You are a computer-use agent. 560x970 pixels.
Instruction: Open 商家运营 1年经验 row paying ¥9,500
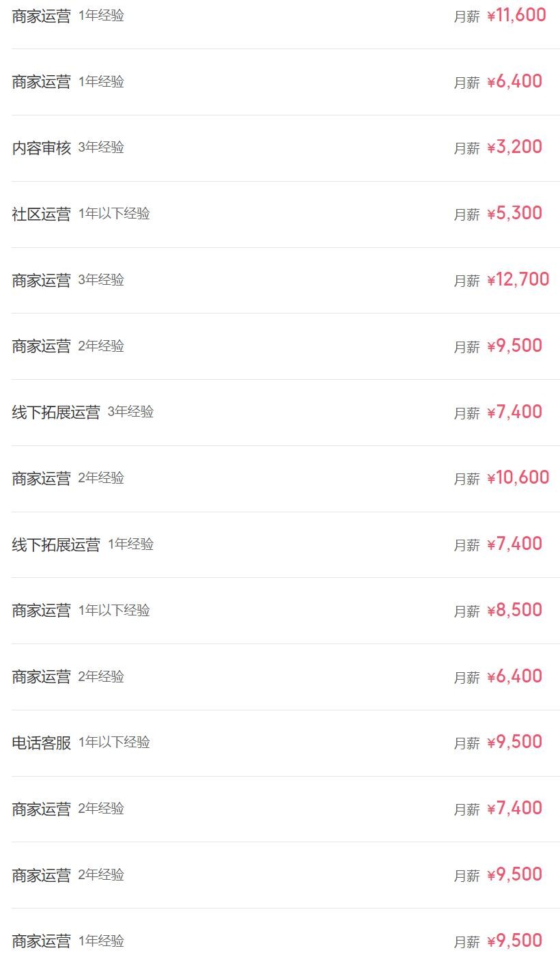[42, 941]
